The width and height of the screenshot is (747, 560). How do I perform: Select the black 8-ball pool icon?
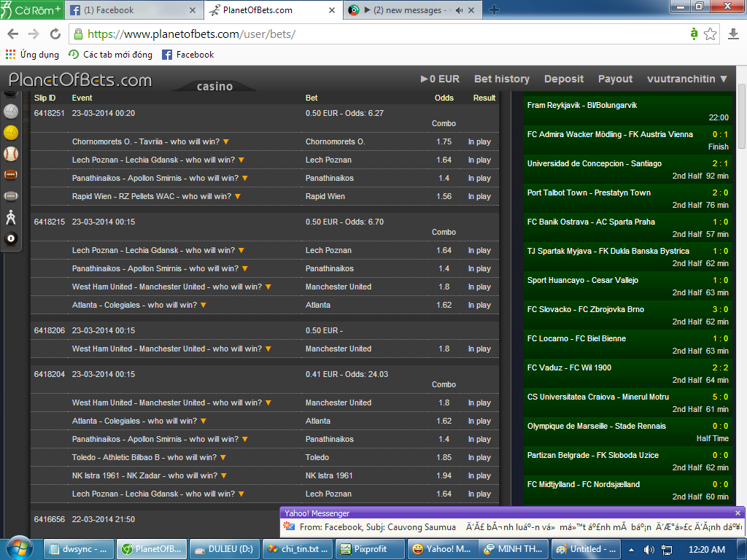pos(10,238)
